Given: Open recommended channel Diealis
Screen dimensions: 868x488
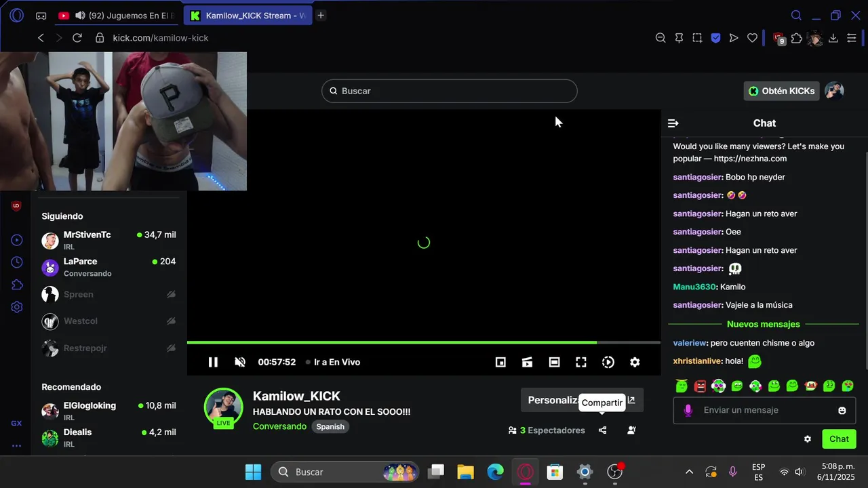Looking at the screenshot, I should click(108, 438).
